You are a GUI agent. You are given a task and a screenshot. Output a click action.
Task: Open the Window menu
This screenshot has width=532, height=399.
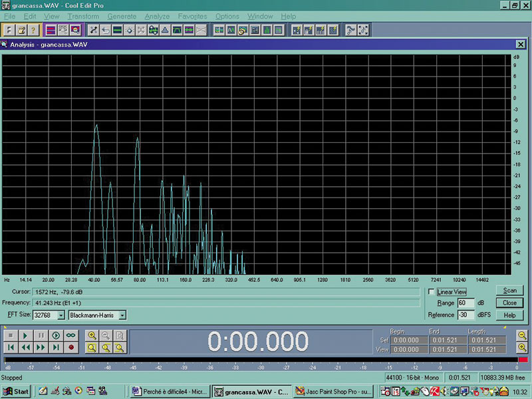260,16
